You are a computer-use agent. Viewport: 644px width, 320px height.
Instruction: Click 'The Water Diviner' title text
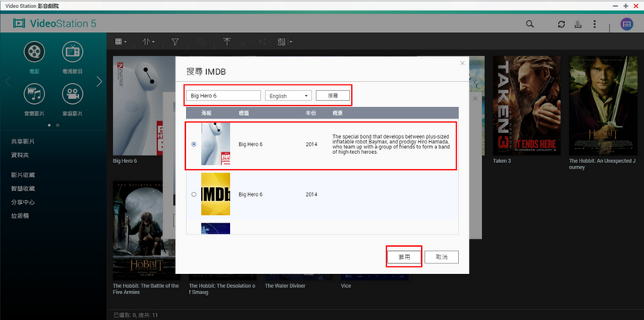coord(285,285)
